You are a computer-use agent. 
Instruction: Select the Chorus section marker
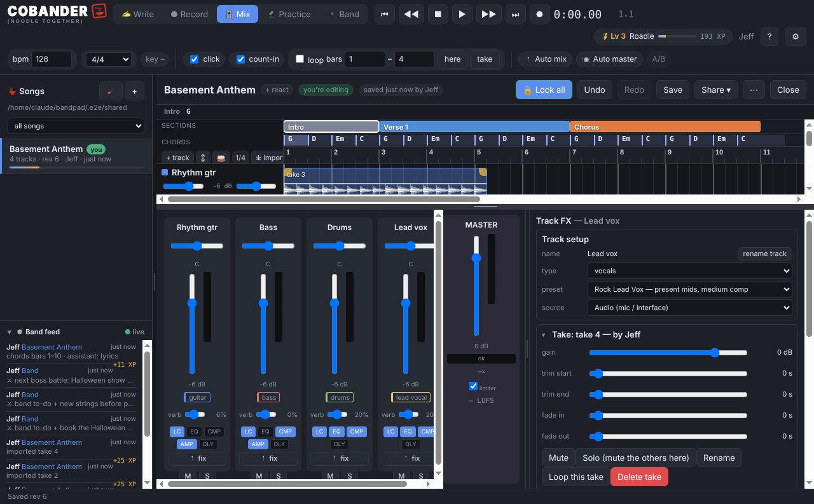665,127
